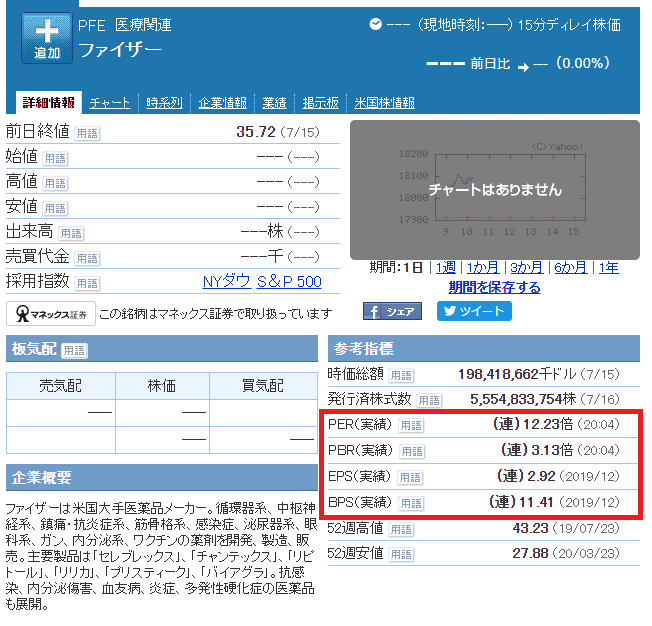Open the 用語 glossary icon next to 始値
Screen dimensions: 652x626
[55, 158]
